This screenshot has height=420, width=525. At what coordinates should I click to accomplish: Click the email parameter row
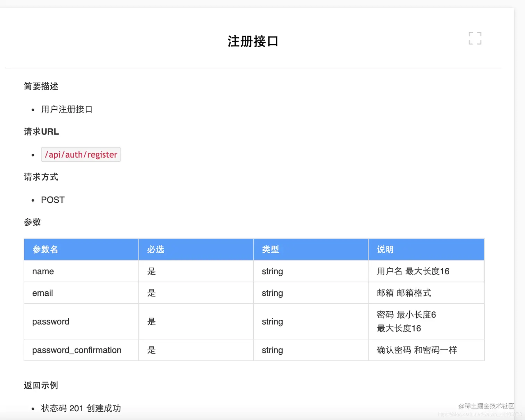click(x=42, y=293)
